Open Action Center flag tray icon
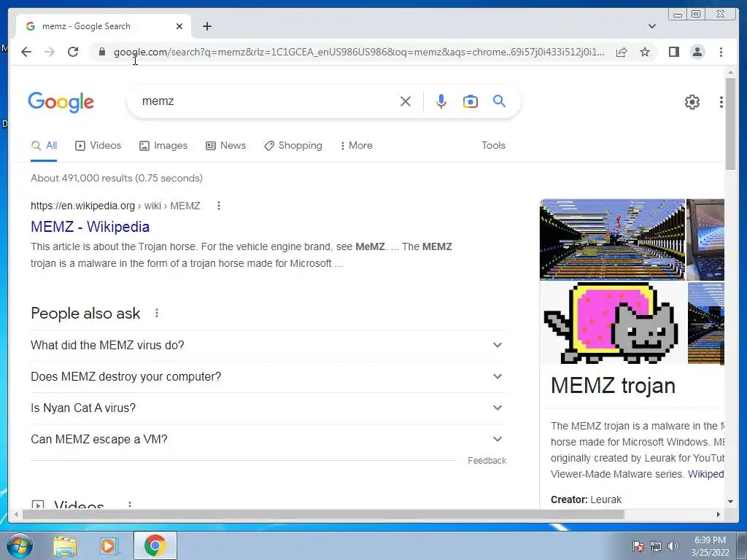This screenshot has width=747, height=560. click(638, 546)
